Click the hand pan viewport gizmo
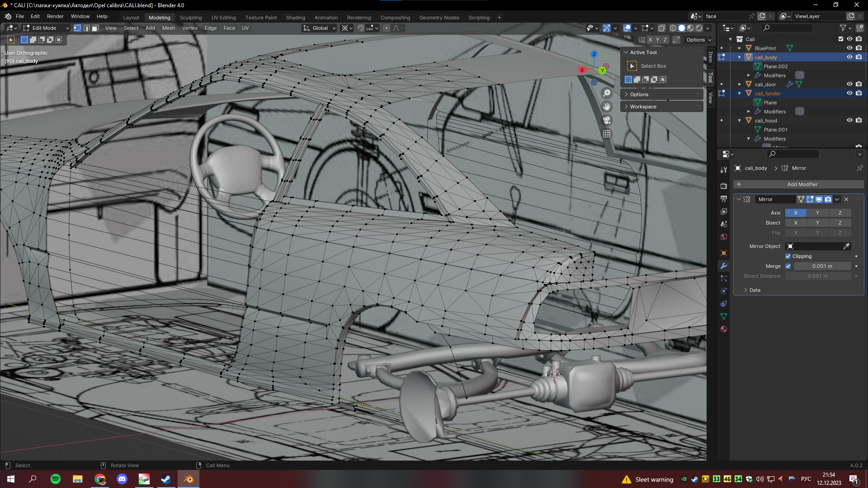868x488 pixels. pyautogui.click(x=607, y=107)
